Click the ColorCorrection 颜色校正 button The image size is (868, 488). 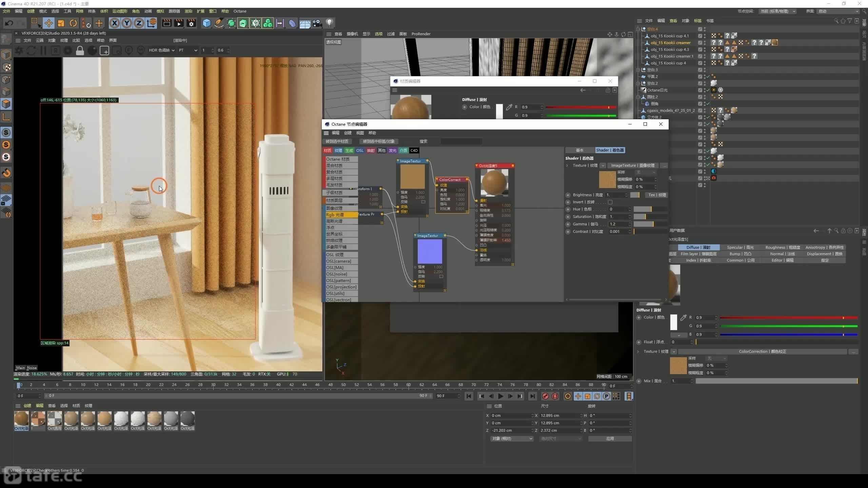click(762, 351)
